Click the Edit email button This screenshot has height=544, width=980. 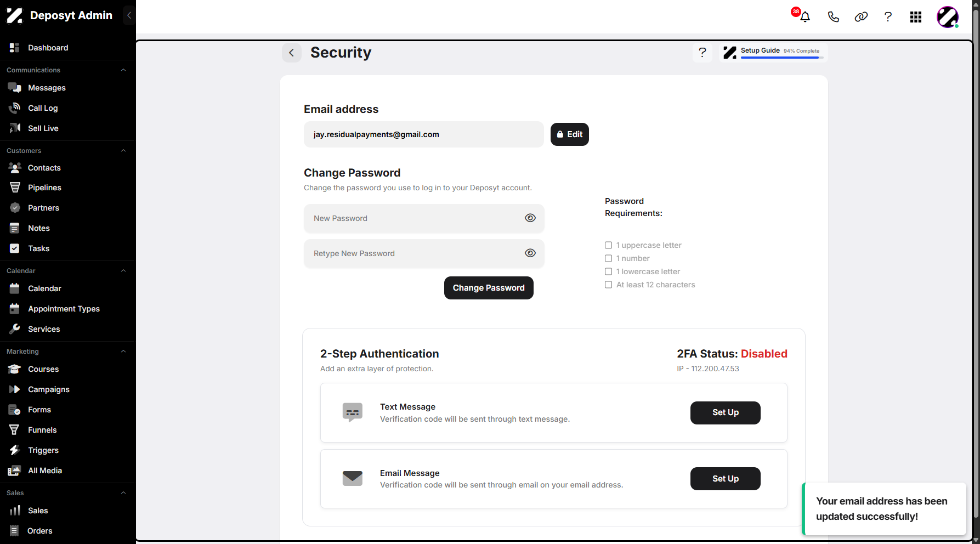tap(570, 134)
